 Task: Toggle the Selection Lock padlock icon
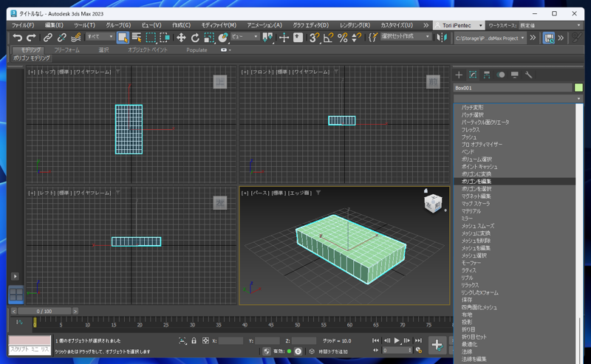(194, 340)
